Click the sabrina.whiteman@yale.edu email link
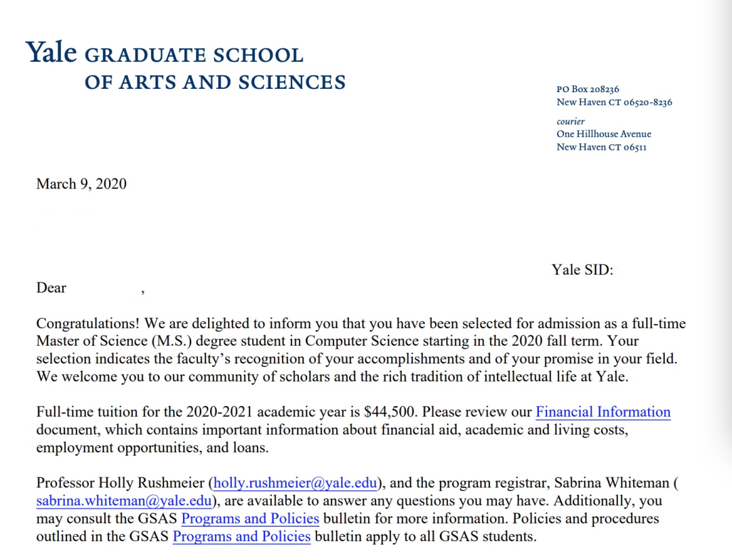The height and width of the screenshot is (560, 732). click(125, 501)
